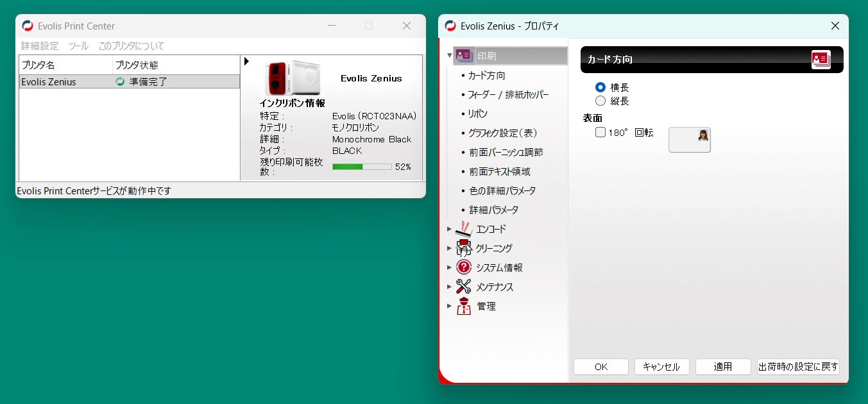The width and height of the screenshot is (868, 404).
Task: Open the 管理 section icon
Action: pos(463,306)
